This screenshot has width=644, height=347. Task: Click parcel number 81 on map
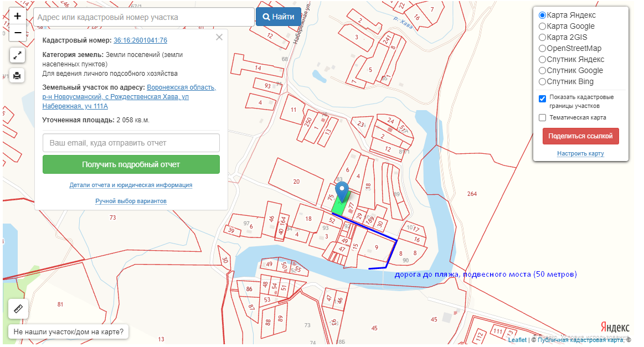60,304
